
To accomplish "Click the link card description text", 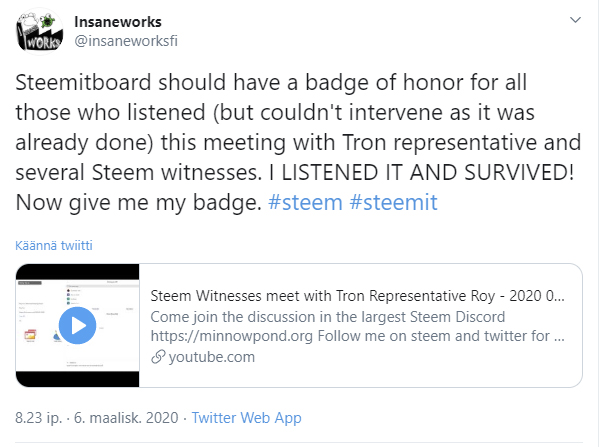I will point(357,326).
